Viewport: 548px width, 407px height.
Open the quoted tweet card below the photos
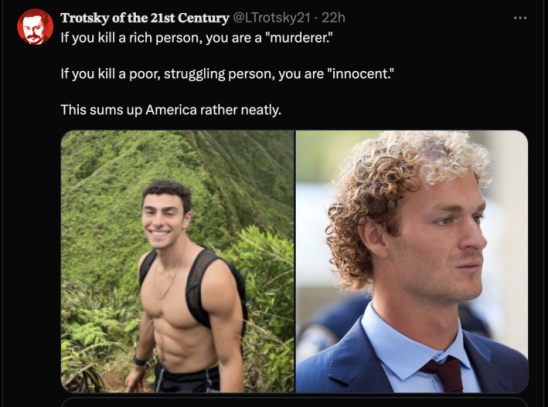pyautogui.click(x=294, y=402)
